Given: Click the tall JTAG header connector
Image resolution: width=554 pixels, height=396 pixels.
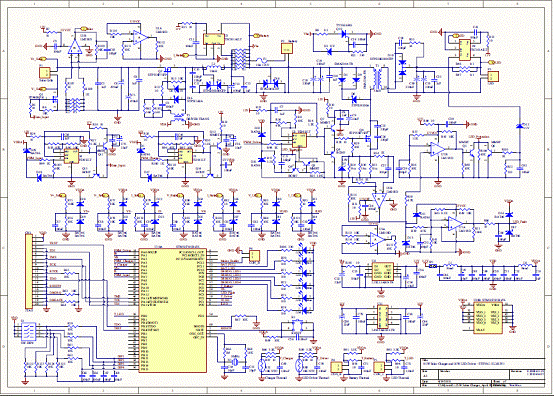Looking at the screenshot, I should [x=29, y=271].
